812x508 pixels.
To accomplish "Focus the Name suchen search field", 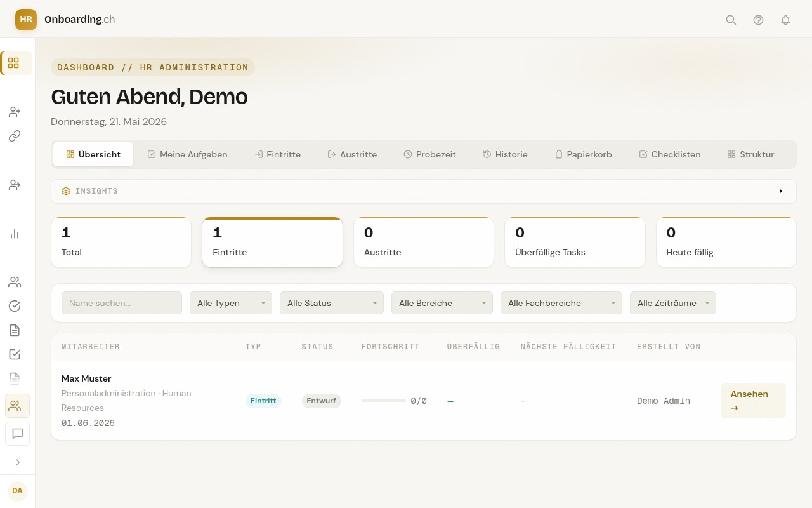I will point(122,303).
